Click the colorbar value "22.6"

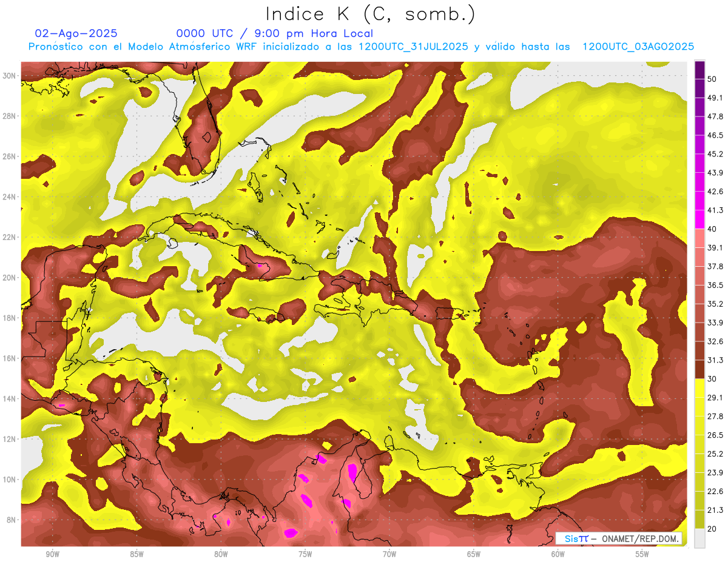(715, 492)
